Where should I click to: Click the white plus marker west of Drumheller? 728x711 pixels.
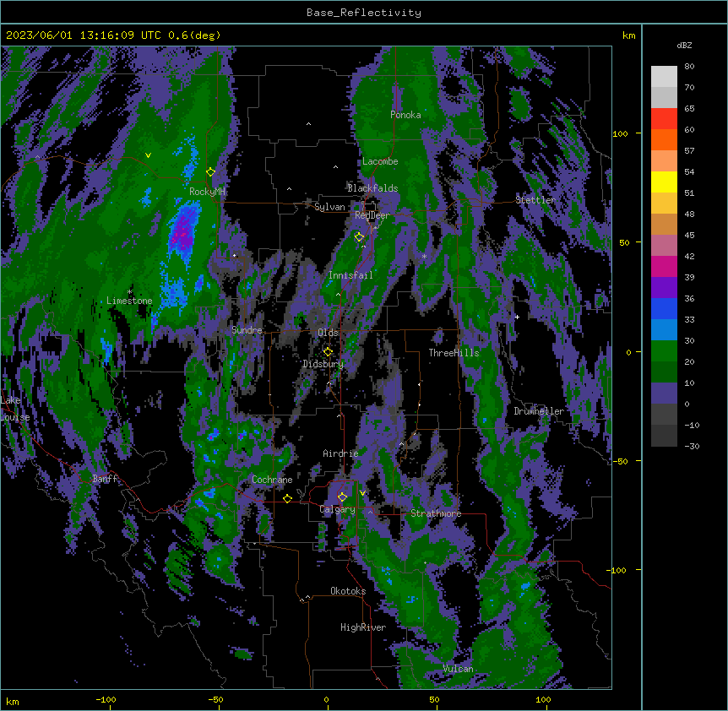[517, 317]
